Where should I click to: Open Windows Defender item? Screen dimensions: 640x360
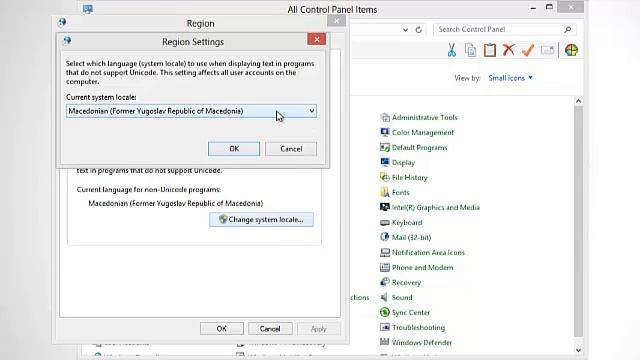pyautogui.click(x=416, y=342)
